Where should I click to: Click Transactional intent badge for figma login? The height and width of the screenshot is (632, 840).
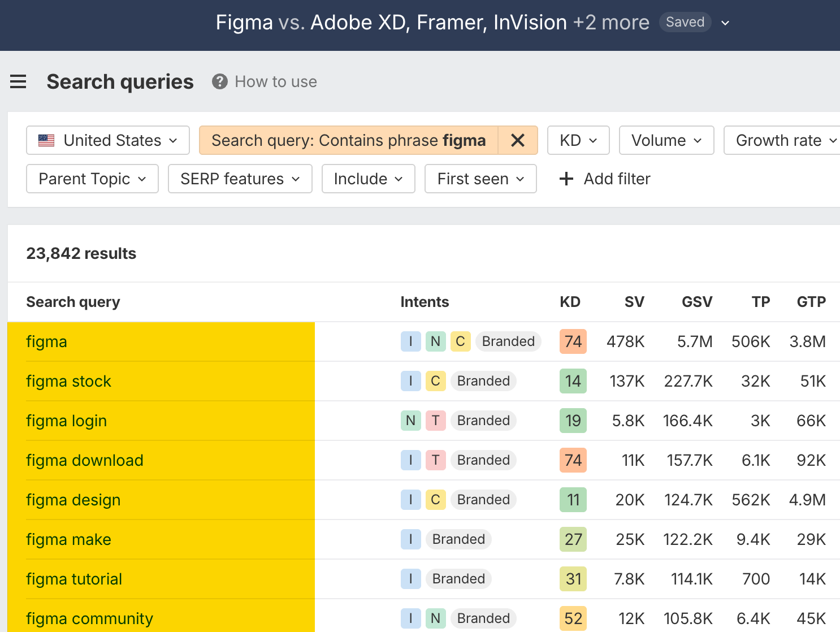(435, 421)
